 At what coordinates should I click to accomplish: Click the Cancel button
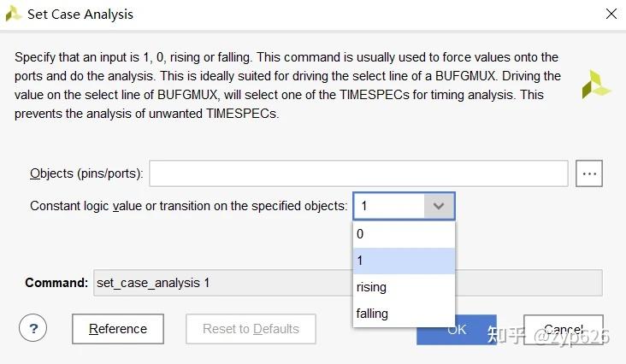(564, 329)
